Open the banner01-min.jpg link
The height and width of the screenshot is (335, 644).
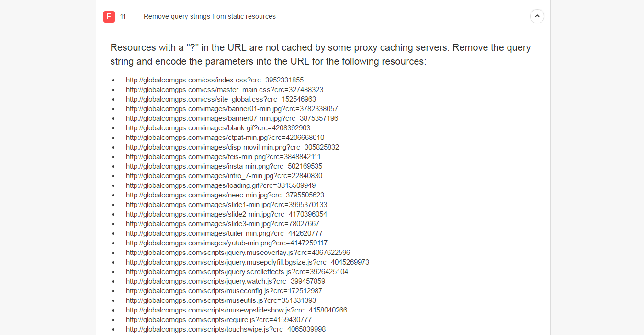pyautogui.click(x=232, y=109)
